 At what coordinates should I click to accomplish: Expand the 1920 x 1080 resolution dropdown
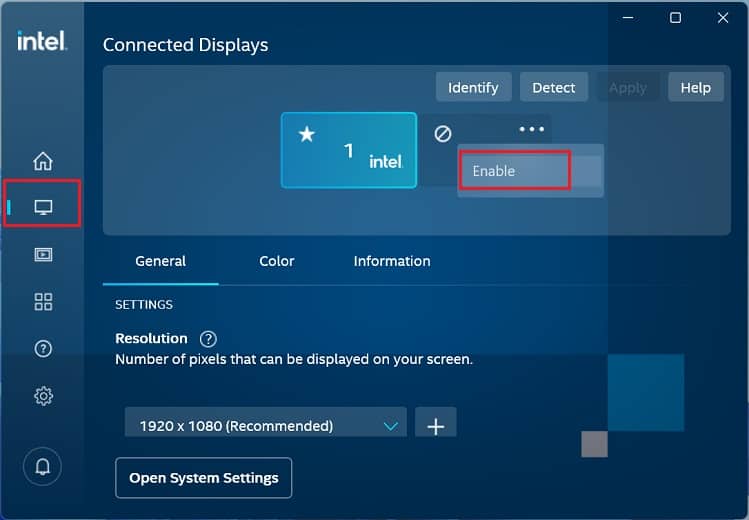coord(266,423)
